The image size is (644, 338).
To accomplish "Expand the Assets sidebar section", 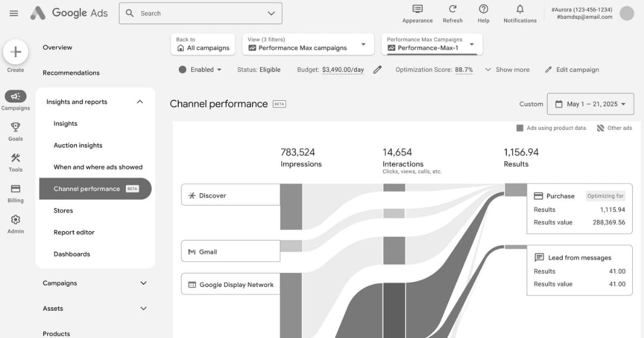I will coord(143,308).
